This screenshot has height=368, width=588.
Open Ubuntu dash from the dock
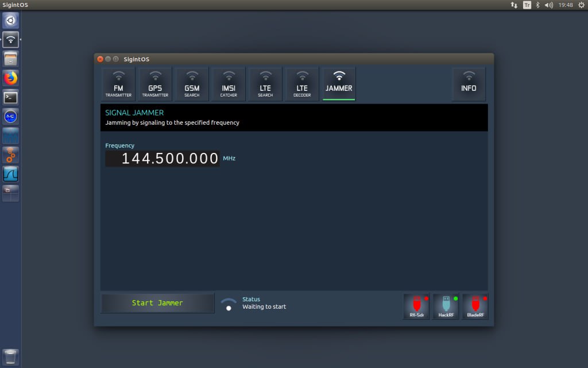(10, 20)
